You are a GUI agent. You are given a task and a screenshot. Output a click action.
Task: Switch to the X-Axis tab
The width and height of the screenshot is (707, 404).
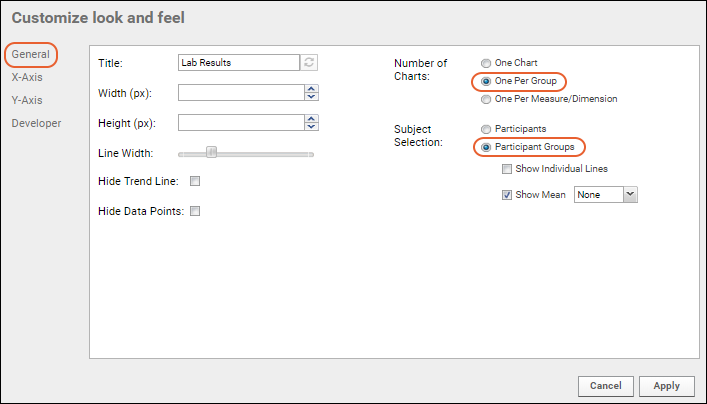[27, 77]
